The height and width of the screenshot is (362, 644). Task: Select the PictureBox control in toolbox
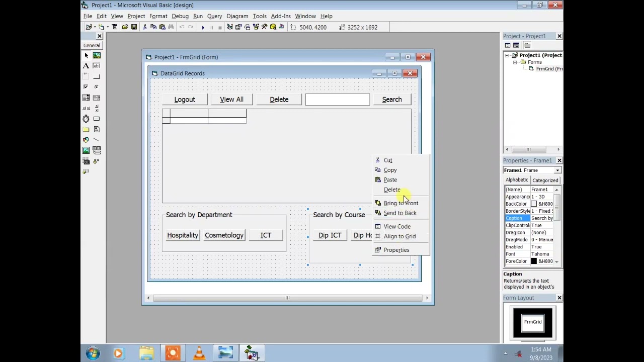[97, 55]
